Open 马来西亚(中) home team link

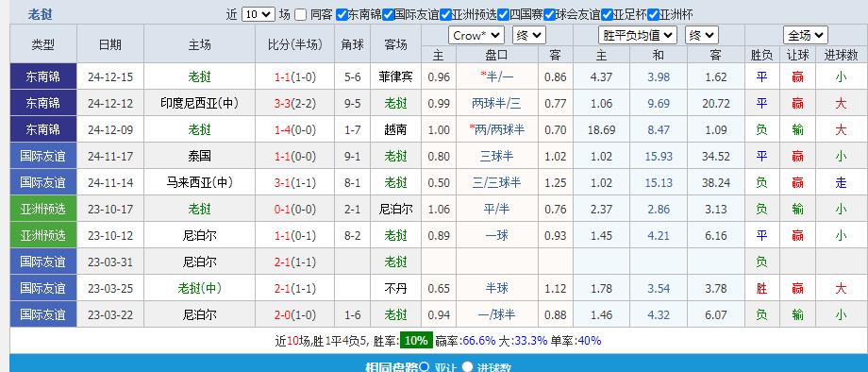(199, 182)
